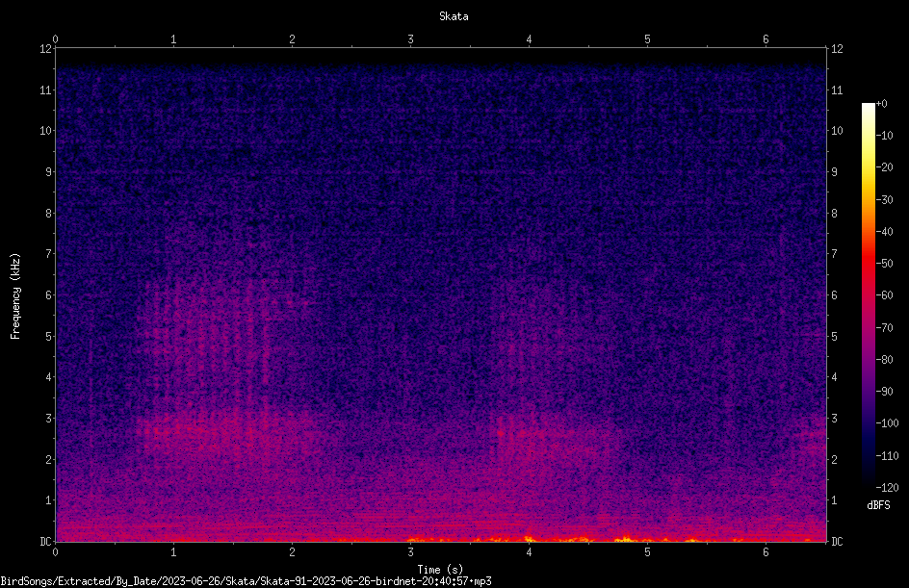Click the "DC" label on the right frequency axis

[x=837, y=541]
